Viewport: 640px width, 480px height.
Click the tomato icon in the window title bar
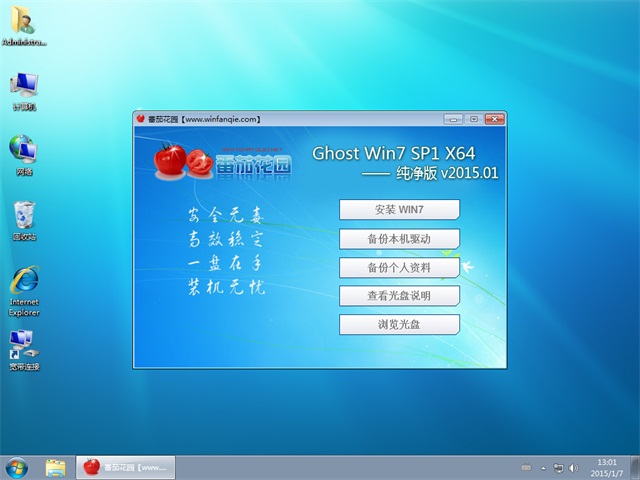[141, 119]
